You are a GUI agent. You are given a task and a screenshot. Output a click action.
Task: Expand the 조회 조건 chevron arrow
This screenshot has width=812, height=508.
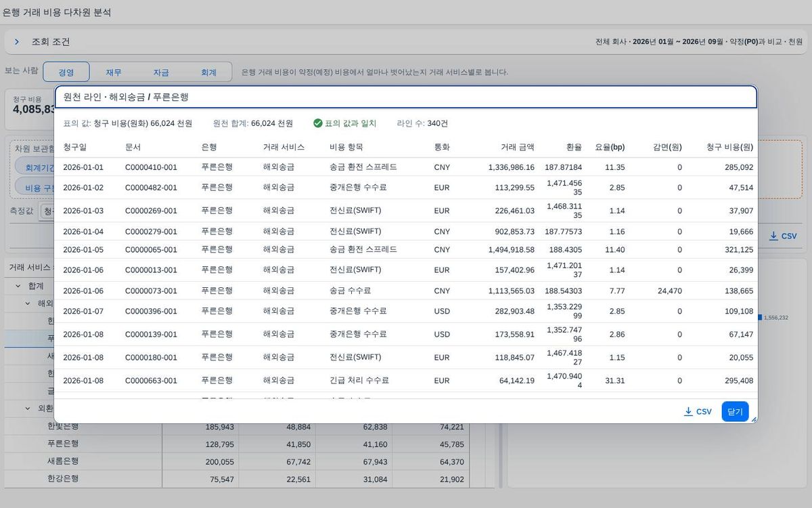pos(17,42)
